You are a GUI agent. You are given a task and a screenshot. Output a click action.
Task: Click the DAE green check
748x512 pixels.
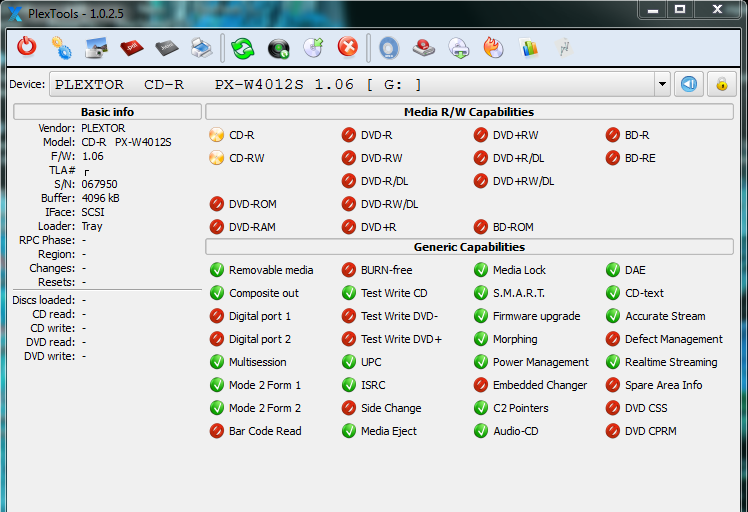[613, 270]
